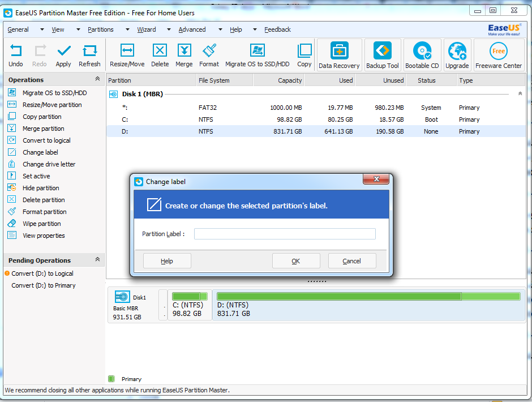Click Format partition in the sidebar

click(x=45, y=212)
